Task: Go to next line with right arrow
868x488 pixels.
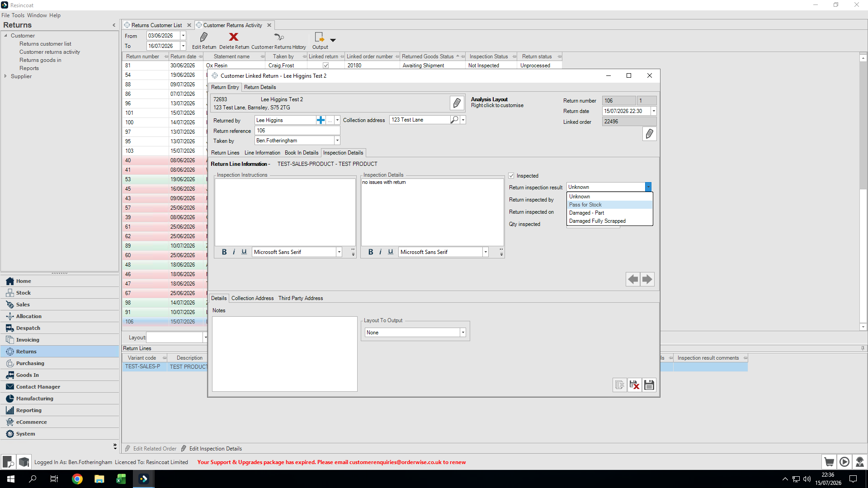Action: coord(647,279)
